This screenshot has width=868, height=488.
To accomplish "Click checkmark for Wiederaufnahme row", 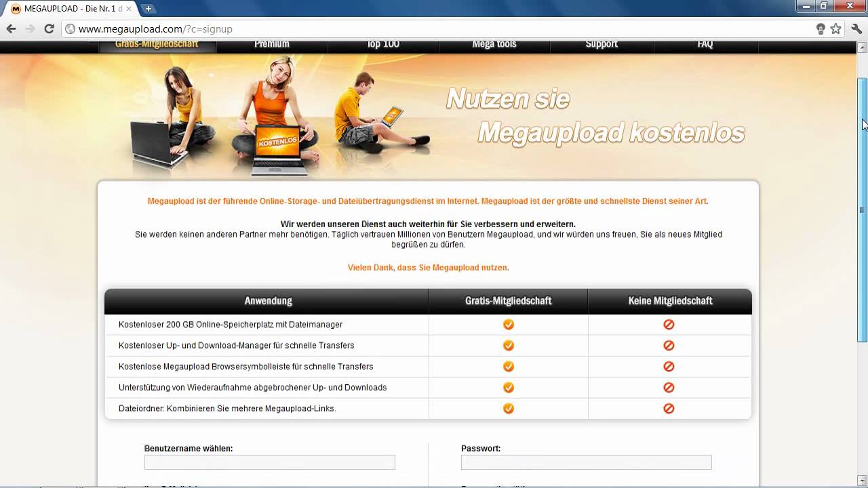I will pyautogui.click(x=508, y=388).
